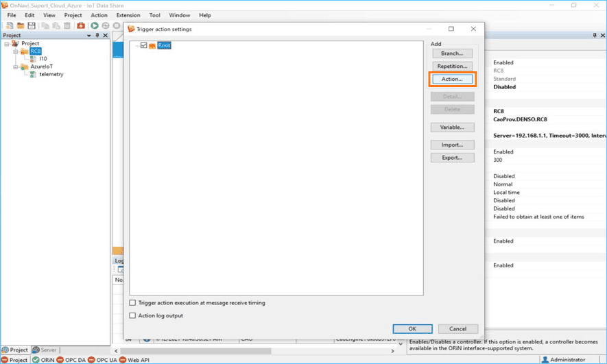Click the RC8 folder icon
The height and width of the screenshot is (364, 607).
click(x=25, y=51)
